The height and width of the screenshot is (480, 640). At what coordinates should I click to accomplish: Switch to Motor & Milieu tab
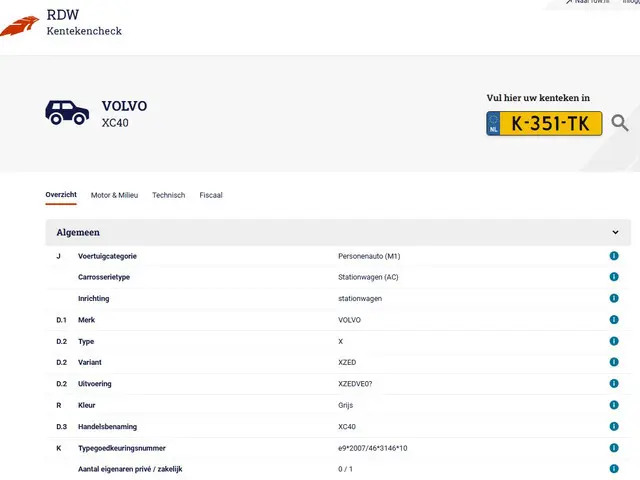(x=114, y=195)
